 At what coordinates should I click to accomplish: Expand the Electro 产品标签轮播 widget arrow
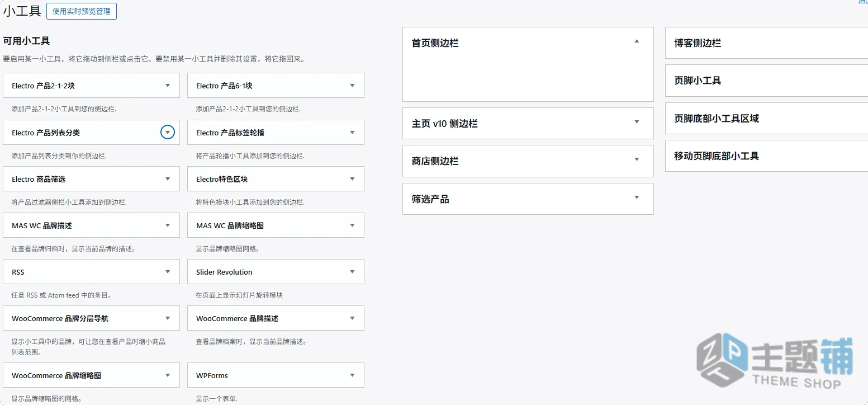352,133
